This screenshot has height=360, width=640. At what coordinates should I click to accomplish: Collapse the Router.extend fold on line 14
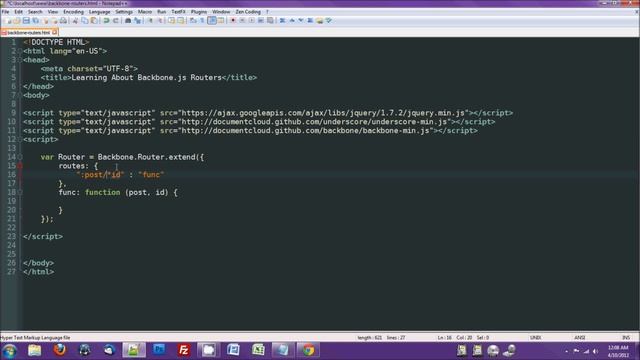20,157
